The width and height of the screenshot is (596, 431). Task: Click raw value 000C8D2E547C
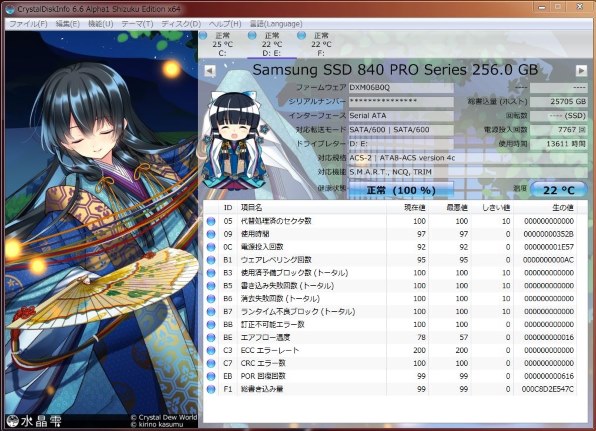tap(547, 389)
